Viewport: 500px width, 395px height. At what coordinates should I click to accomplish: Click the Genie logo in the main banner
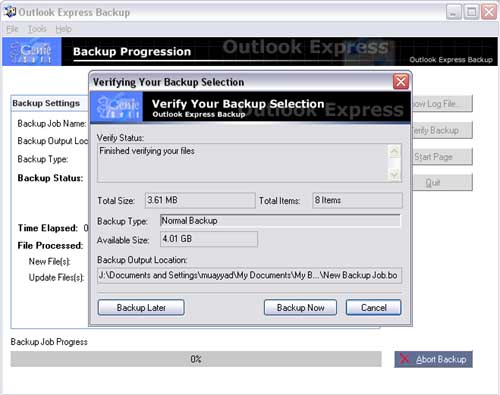pos(32,51)
